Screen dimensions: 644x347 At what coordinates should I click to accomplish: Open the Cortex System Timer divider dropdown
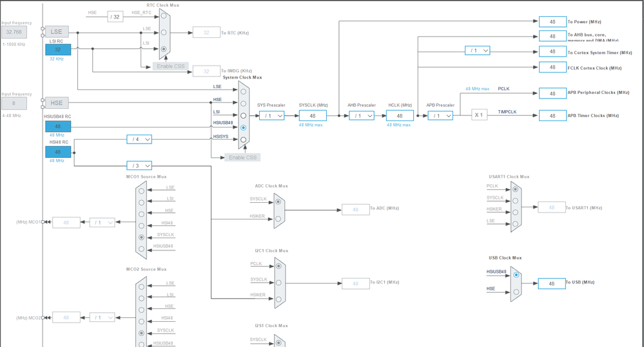[x=478, y=50]
